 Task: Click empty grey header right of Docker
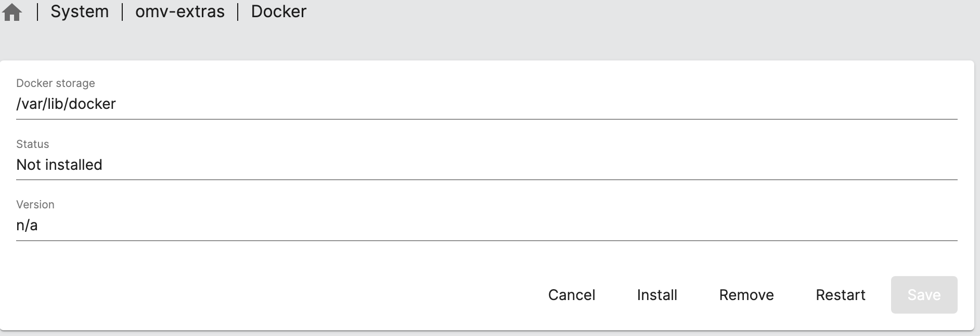pyautogui.click(x=624, y=21)
